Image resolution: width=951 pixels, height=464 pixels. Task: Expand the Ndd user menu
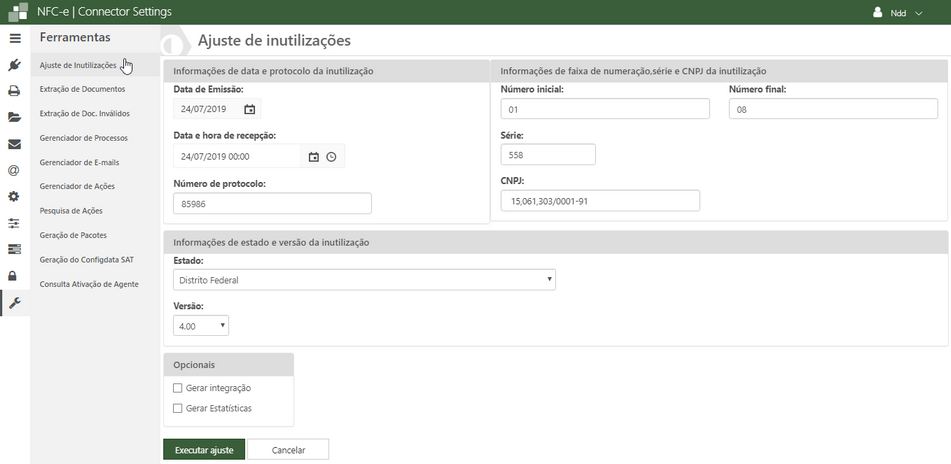(x=898, y=13)
